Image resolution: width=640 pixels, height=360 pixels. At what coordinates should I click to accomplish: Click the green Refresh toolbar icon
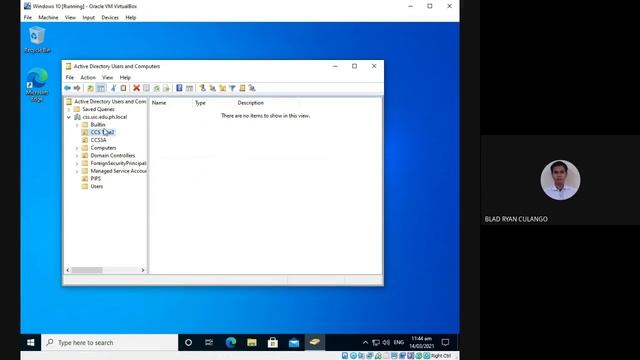156,88
